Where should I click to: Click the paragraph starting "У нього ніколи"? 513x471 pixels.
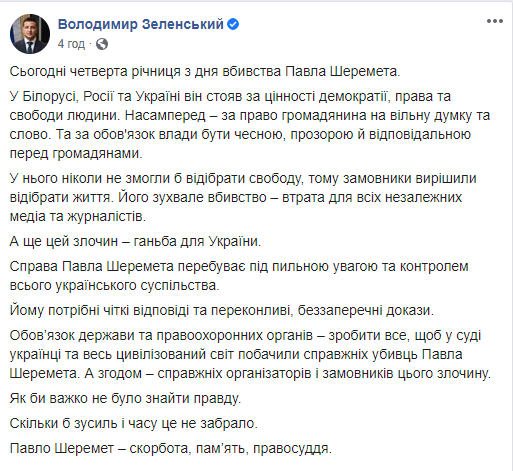tap(243, 197)
